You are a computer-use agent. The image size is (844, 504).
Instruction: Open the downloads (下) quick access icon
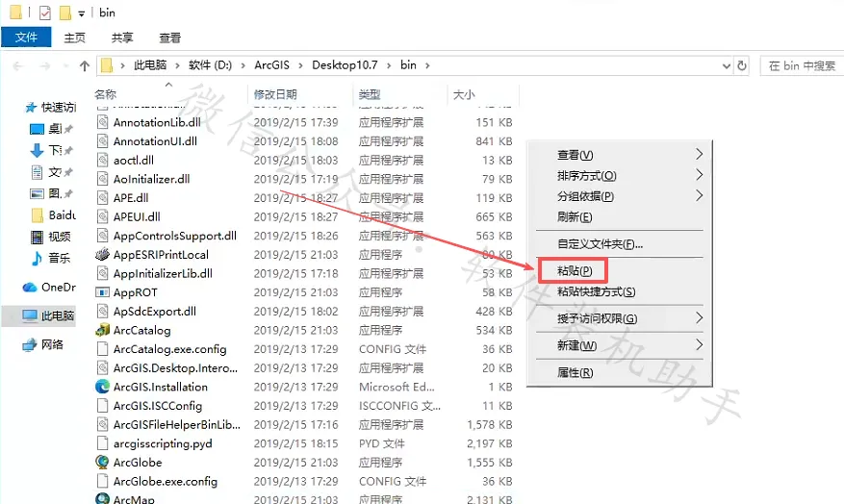37,150
